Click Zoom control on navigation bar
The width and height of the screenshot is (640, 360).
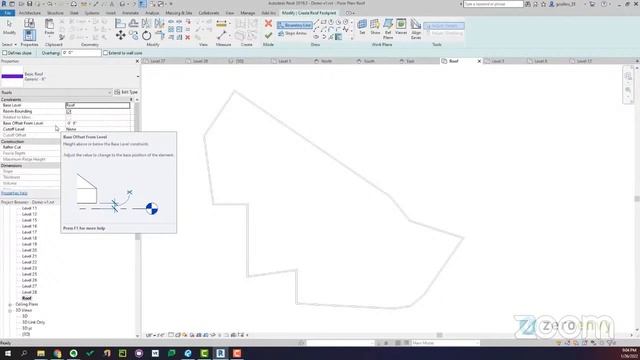tap(628, 90)
